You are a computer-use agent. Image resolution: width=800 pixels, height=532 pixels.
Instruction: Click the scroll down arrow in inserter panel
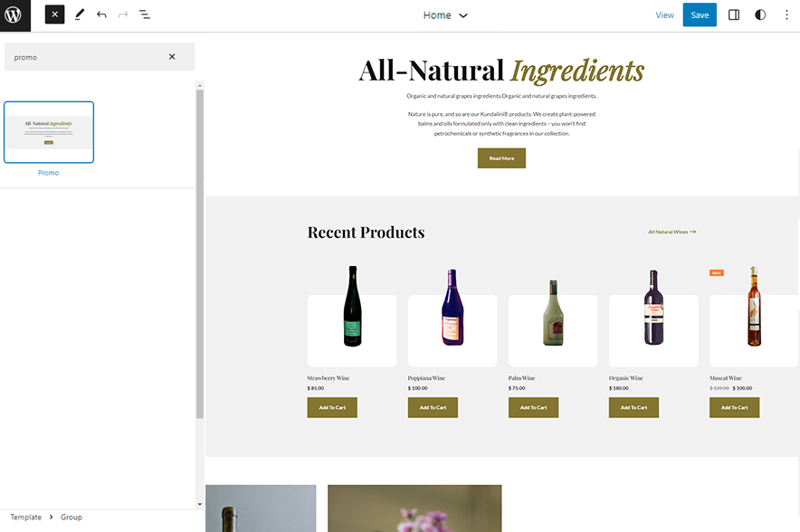point(199,504)
